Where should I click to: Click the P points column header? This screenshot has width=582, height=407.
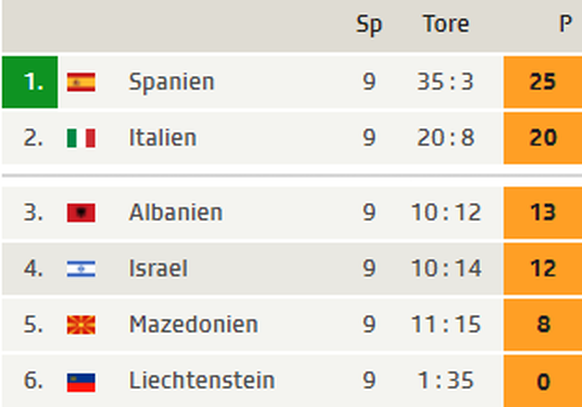tap(565, 24)
